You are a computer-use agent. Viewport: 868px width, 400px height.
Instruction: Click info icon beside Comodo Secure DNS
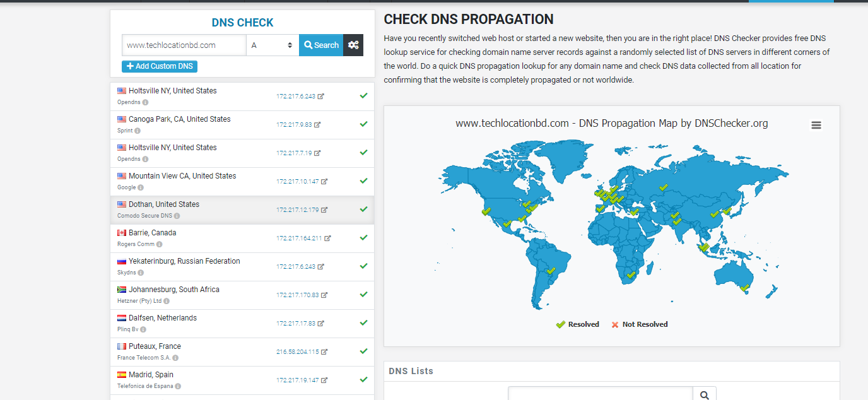tap(177, 216)
